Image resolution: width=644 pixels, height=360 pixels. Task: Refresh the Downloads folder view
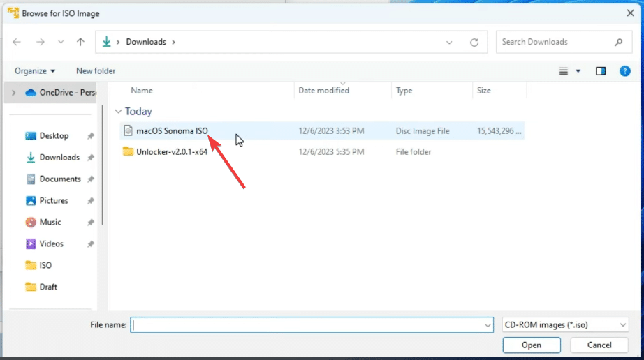click(474, 43)
